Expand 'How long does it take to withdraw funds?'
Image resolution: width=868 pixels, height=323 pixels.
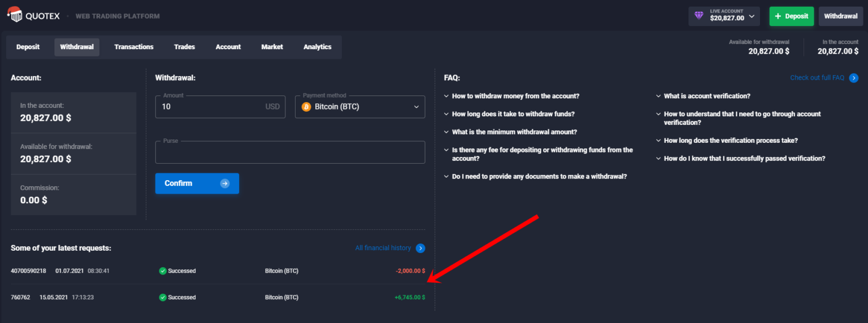pos(513,114)
